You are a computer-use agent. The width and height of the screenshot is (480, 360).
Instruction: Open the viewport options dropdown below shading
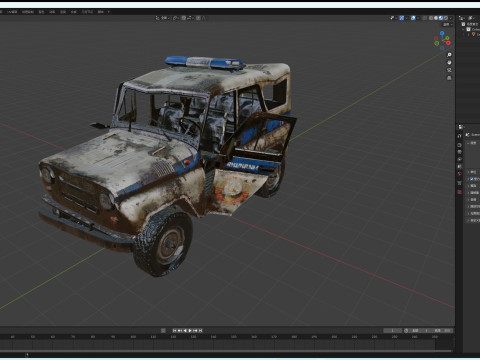[x=448, y=25]
